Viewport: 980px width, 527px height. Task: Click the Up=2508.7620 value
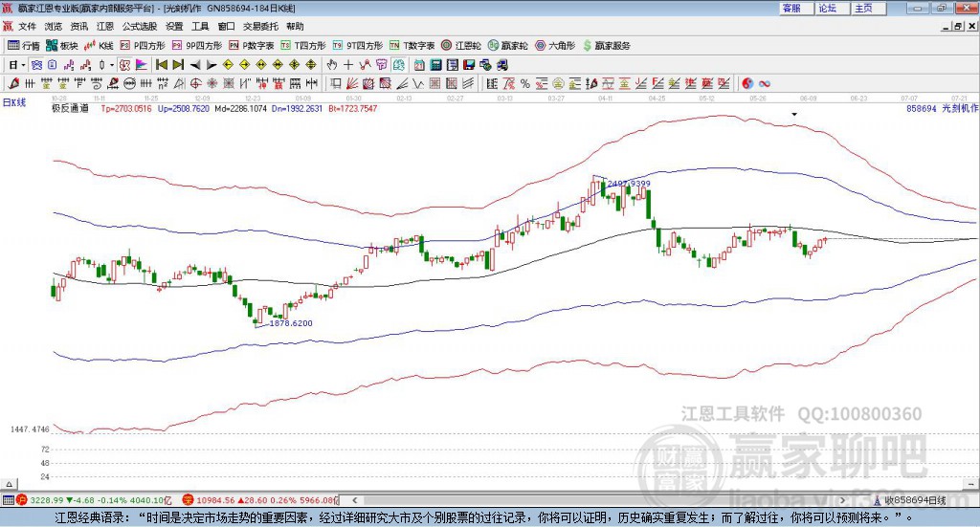click(183, 109)
